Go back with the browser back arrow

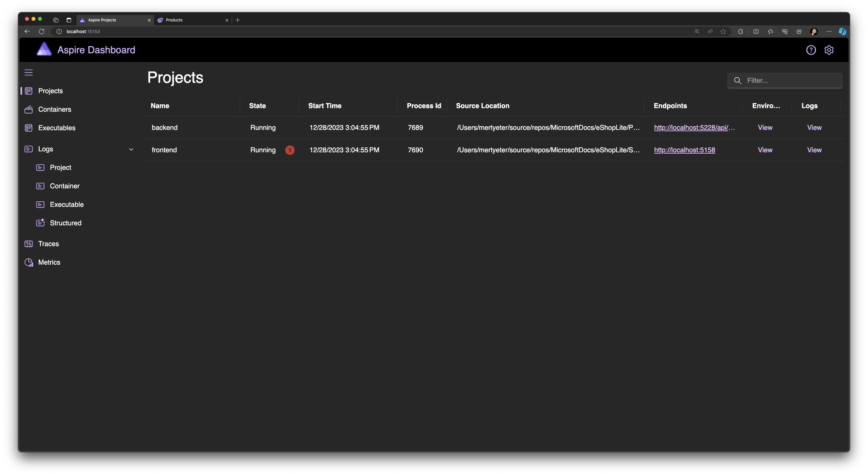coord(27,31)
